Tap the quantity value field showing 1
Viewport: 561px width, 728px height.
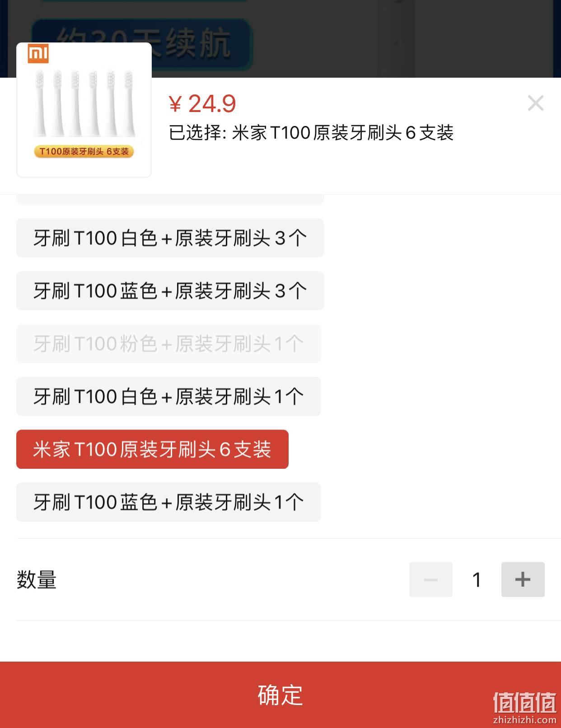click(x=477, y=579)
